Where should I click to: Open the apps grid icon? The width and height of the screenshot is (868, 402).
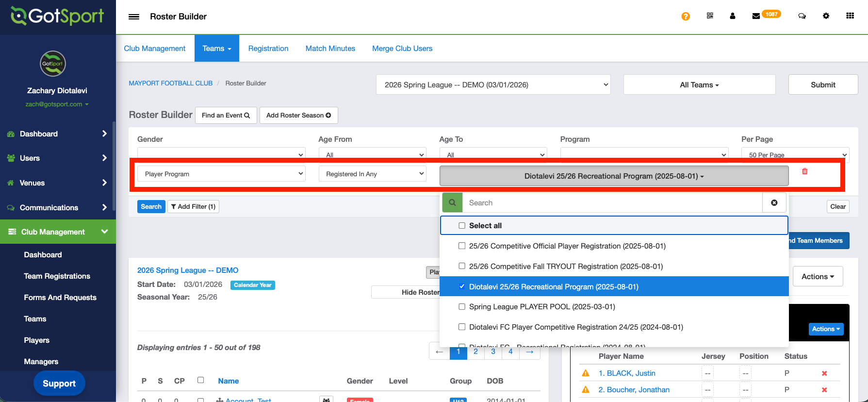[850, 16]
